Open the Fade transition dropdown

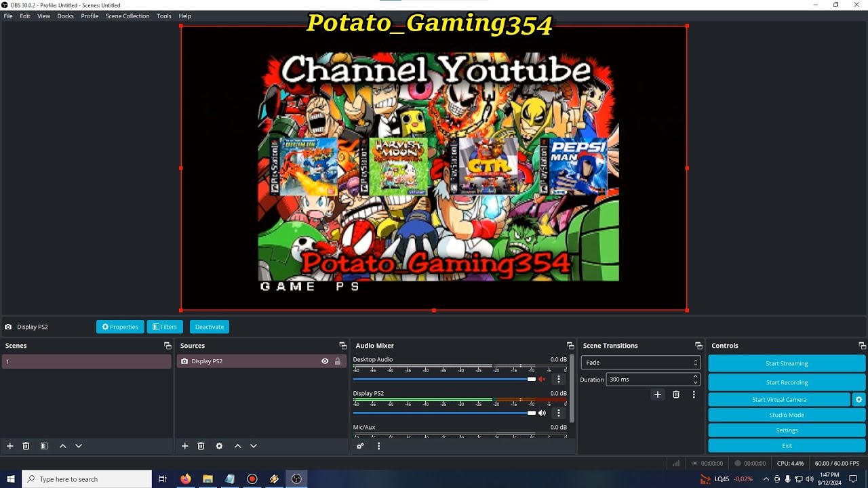(640, 363)
